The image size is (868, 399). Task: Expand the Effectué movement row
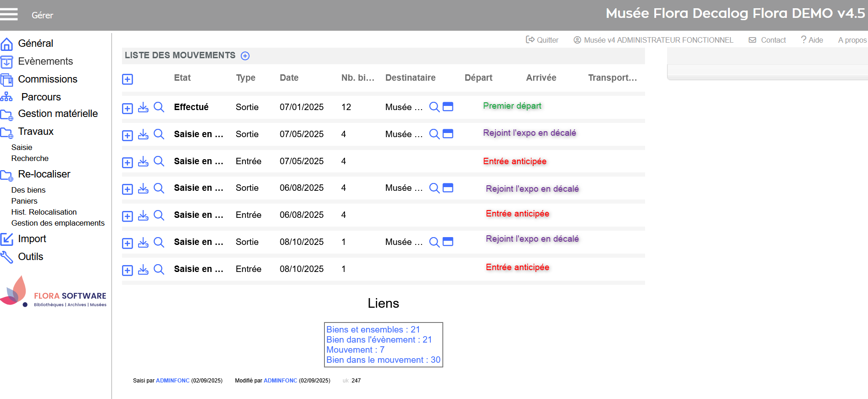(128, 108)
